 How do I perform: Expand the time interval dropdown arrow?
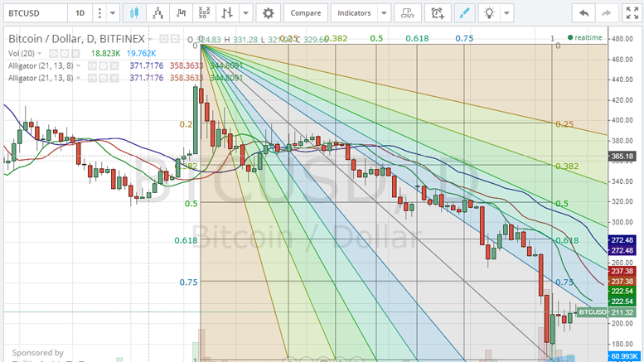[x=113, y=13]
